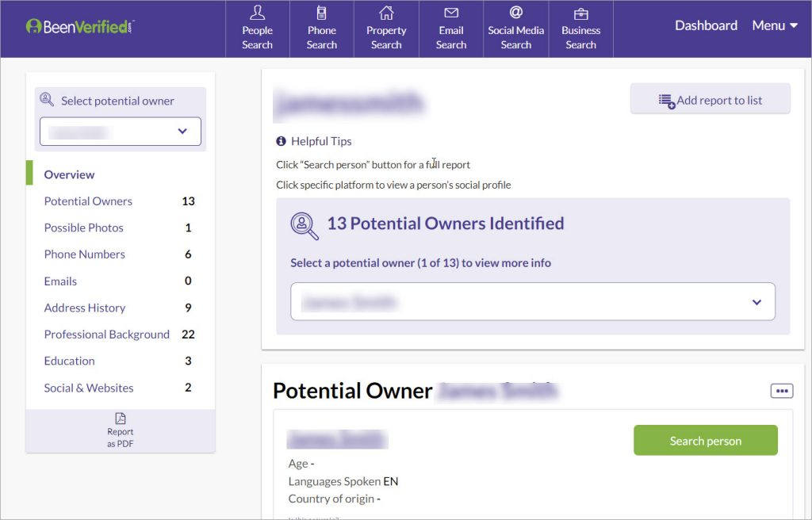Click the Phone Numbers count 6

click(x=188, y=254)
